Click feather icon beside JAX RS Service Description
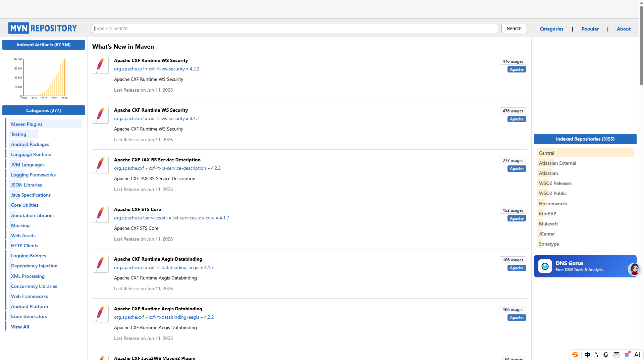Viewport: 644px width, 360px height. click(100, 165)
